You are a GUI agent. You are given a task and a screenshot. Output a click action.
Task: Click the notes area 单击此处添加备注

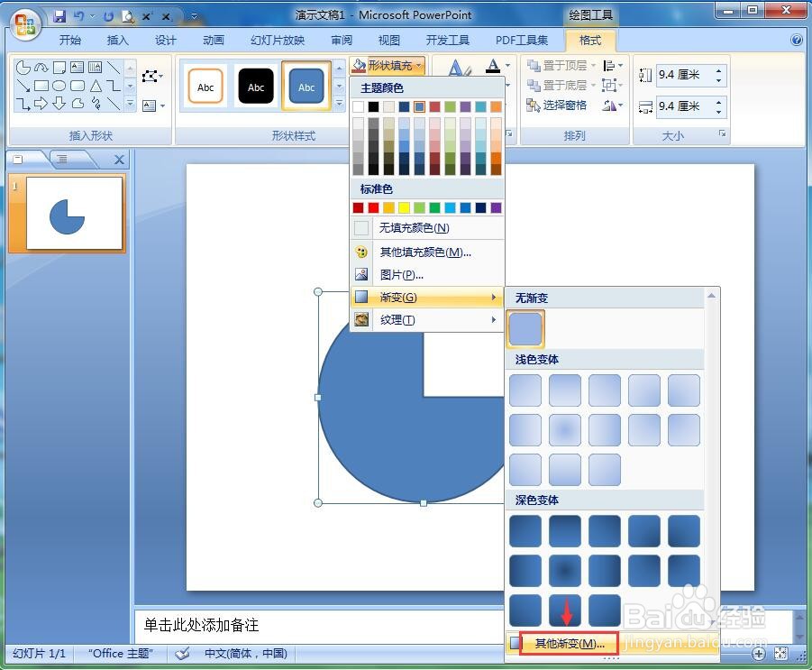click(201, 626)
